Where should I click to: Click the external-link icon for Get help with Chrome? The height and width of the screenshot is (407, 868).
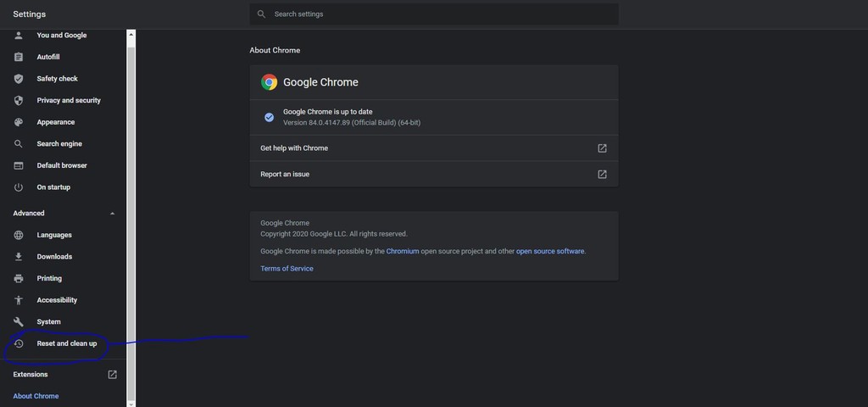[603, 148]
